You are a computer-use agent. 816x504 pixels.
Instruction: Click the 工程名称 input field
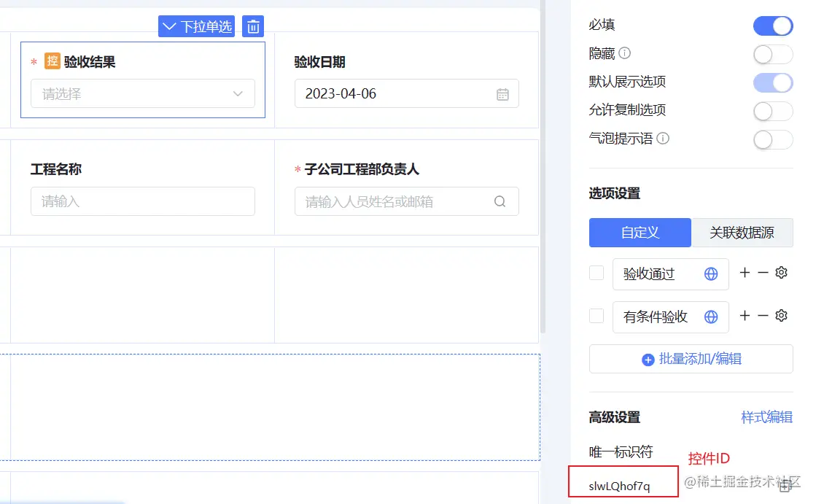[143, 201]
